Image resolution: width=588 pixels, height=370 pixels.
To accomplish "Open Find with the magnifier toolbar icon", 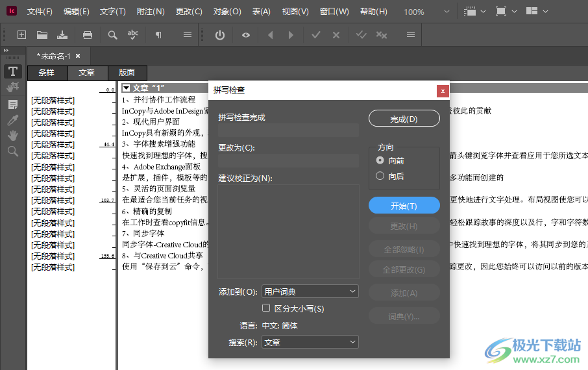I will [112, 35].
